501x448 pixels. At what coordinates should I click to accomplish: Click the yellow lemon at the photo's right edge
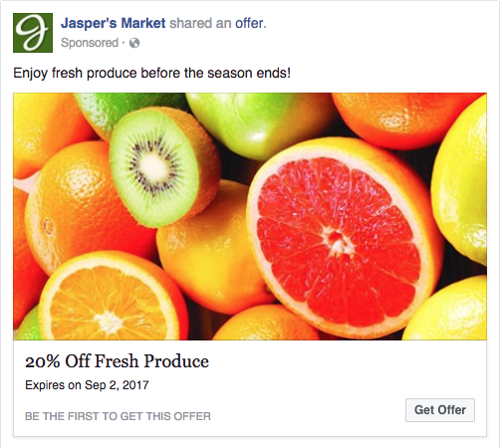(460, 182)
